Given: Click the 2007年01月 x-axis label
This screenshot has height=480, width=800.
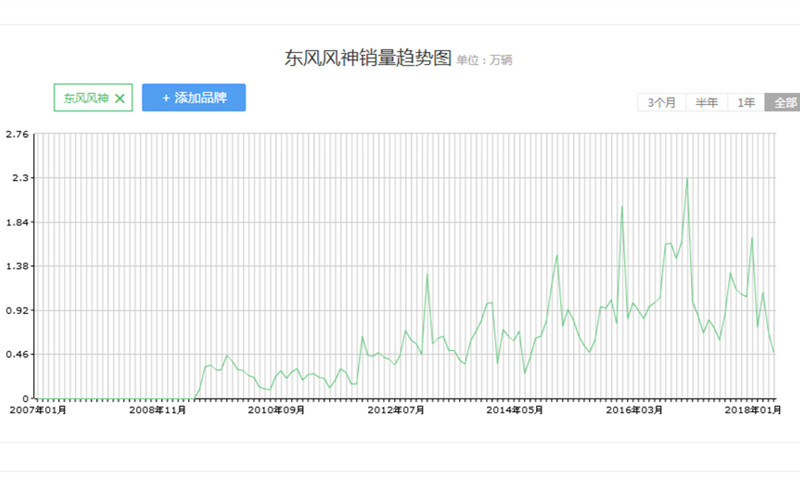Looking at the screenshot, I should 38,409.
